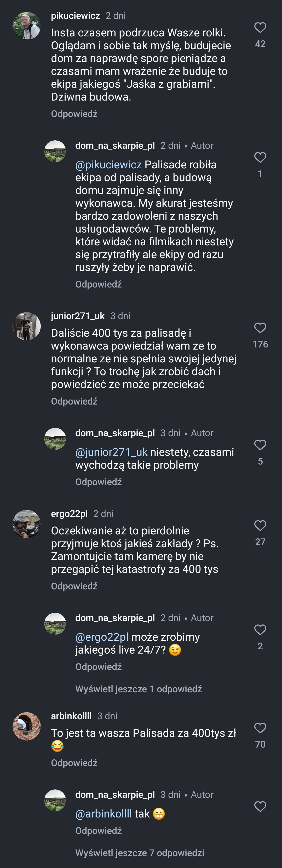
Task: Reply to pikuciewicz's comment via Odpowiedź
Action: pyautogui.click(x=74, y=114)
